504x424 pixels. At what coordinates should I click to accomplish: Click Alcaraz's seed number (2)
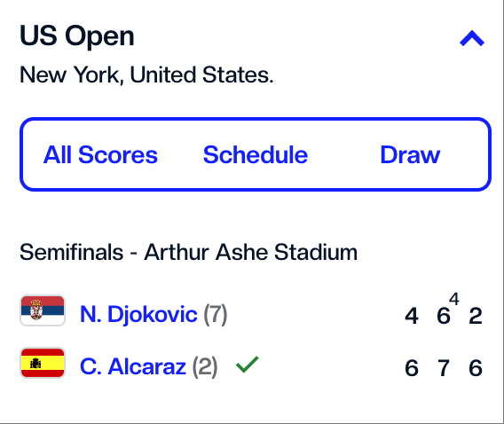click(205, 366)
